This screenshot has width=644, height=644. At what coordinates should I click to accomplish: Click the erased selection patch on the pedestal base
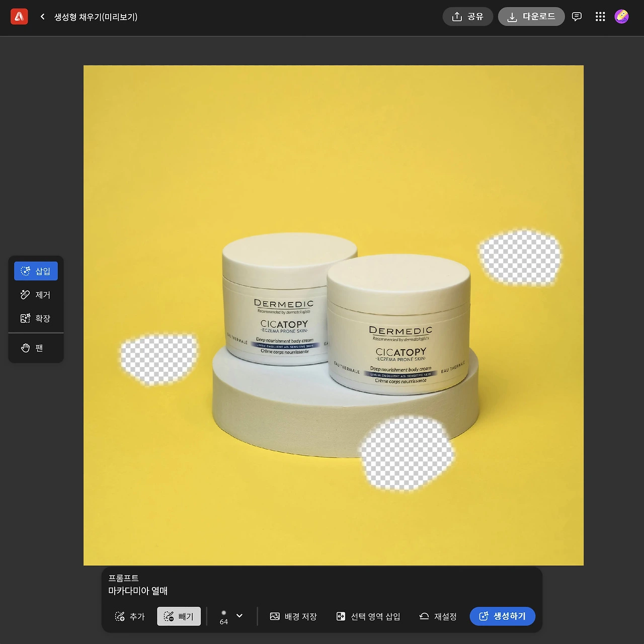coord(407,453)
